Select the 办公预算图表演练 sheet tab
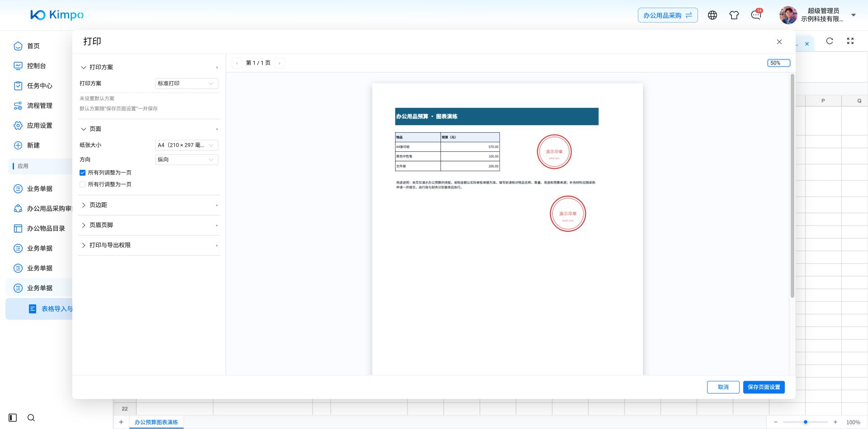The height and width of the screenshot is (429, 868). (x=156, y=422)
